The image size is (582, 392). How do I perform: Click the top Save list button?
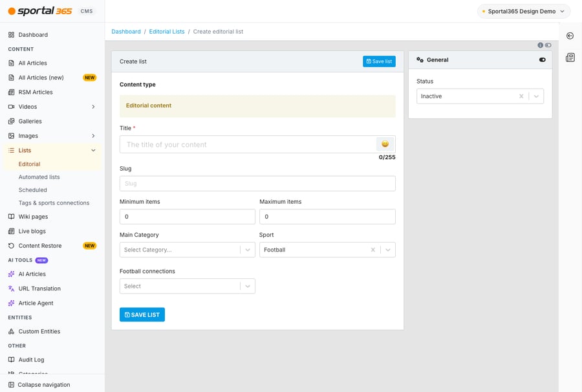click(x=379, y=61)
